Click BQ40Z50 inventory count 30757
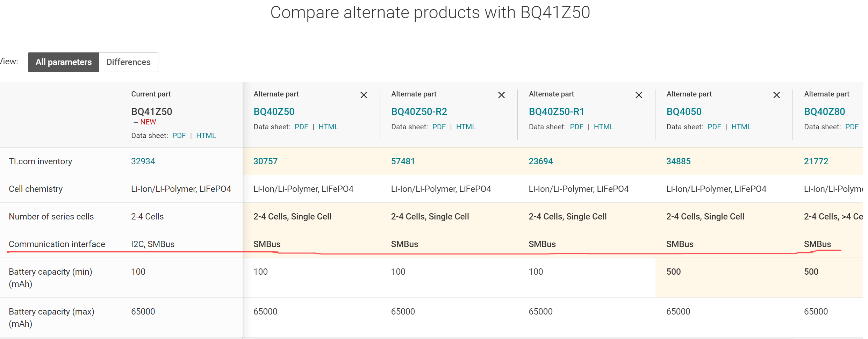868x339 pixels. 265,161
